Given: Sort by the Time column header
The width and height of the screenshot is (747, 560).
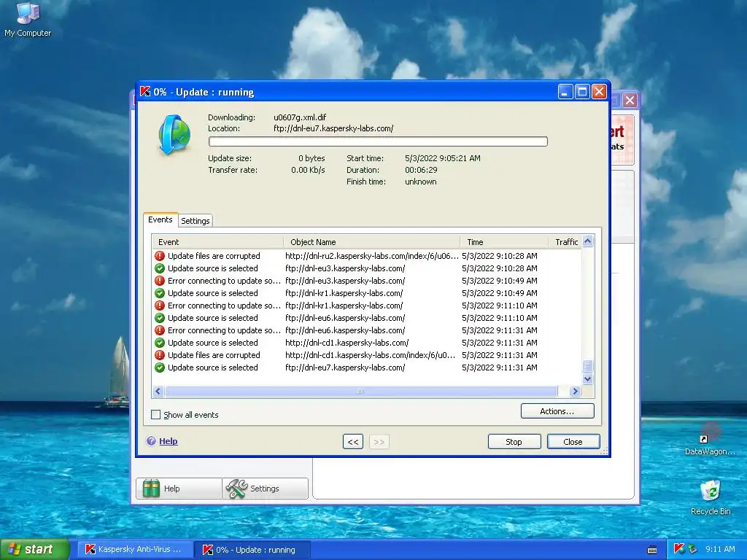Looking at the screenshot, I should [x=504, y=242].
